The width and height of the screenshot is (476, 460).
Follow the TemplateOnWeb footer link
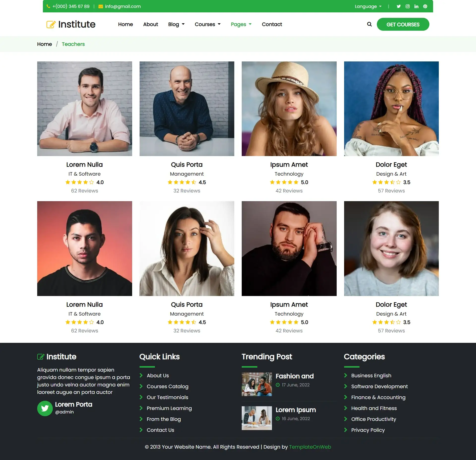(310, 447)
